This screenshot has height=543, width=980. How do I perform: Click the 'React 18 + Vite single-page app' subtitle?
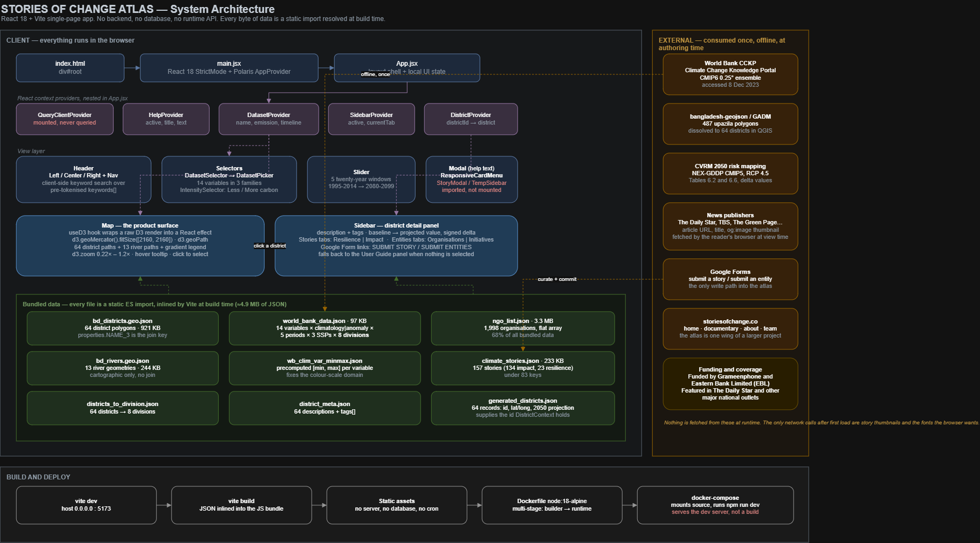point(193,19)
